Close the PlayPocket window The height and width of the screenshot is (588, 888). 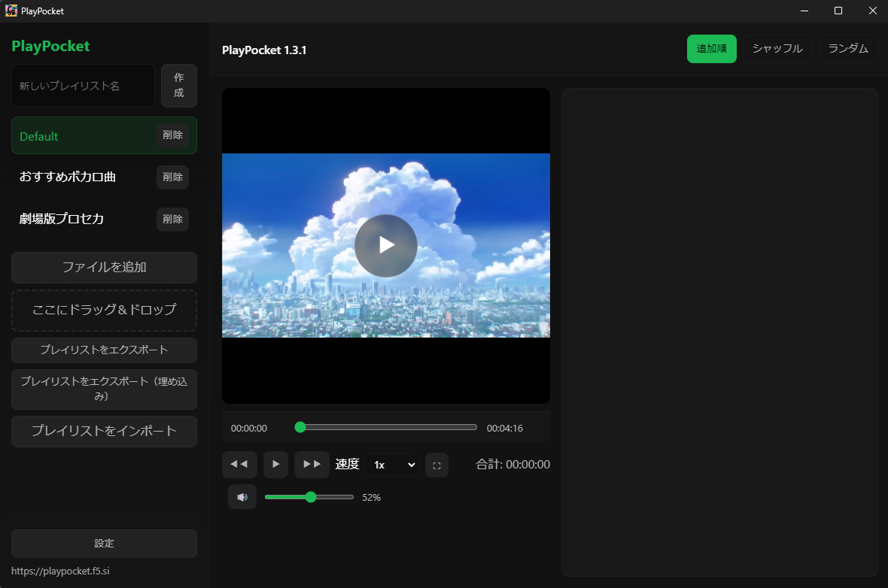coord(872,11)
